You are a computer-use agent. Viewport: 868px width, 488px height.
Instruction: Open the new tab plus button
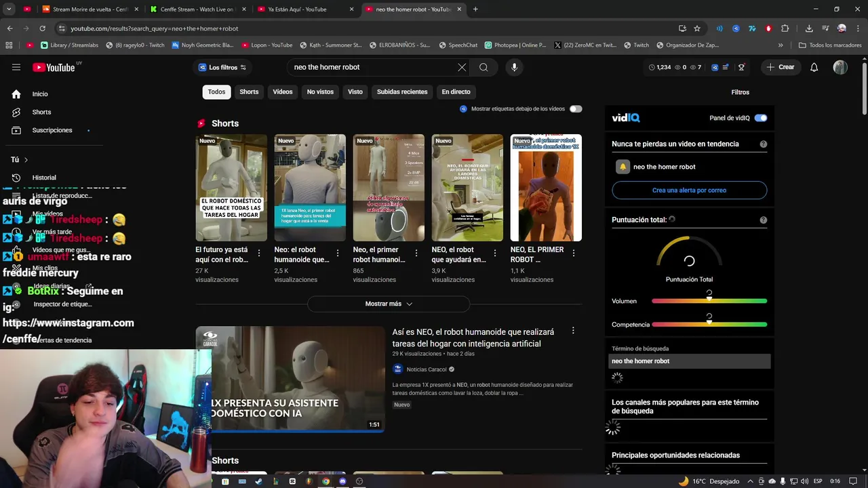tap(475, 9)
